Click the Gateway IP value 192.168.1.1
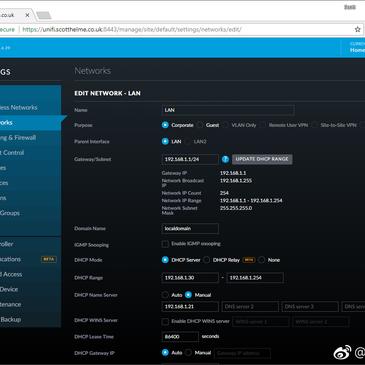The image size is (365, 365). tap(233, 173)
